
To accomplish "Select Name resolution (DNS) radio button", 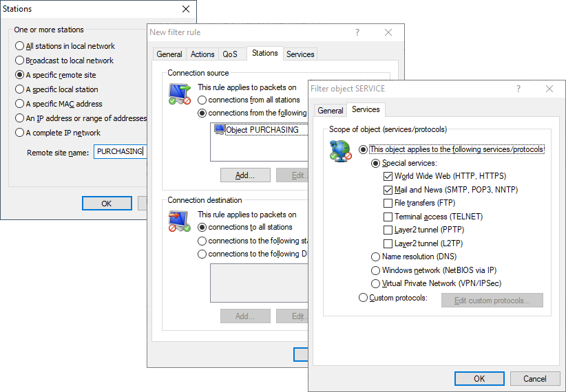I will pyautogui.click(x=376, y=257).
